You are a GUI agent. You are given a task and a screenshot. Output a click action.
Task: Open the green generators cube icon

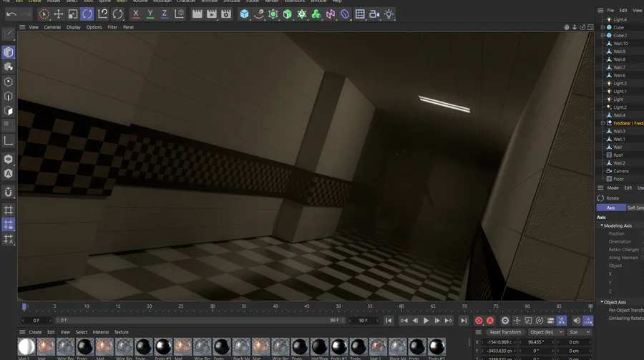pyautogui.click(x=288, y=14)
